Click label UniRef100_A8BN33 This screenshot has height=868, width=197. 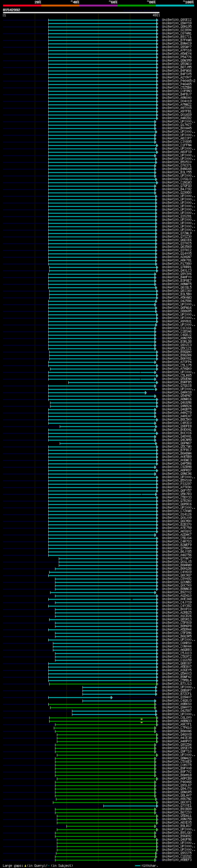(176, 721)
